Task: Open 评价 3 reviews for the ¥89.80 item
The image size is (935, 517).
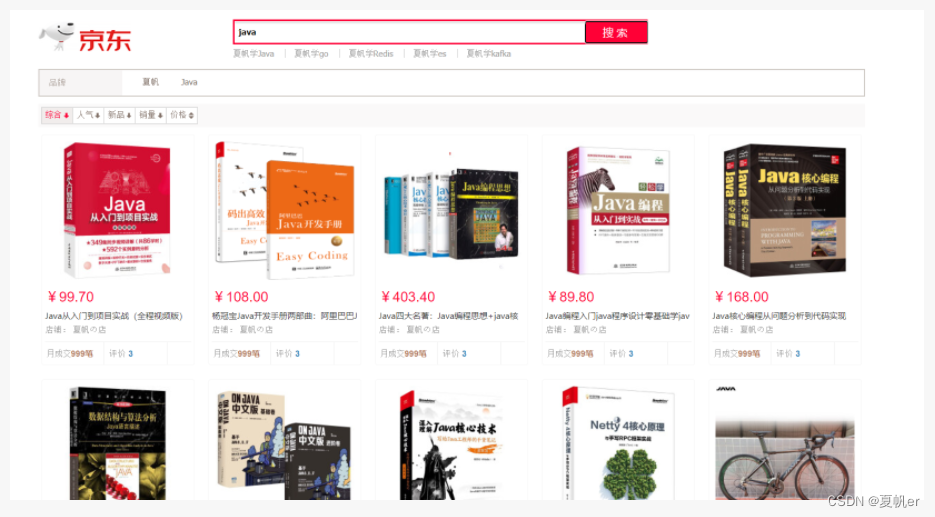Action: pyautogui.click(x=621, y=354)
